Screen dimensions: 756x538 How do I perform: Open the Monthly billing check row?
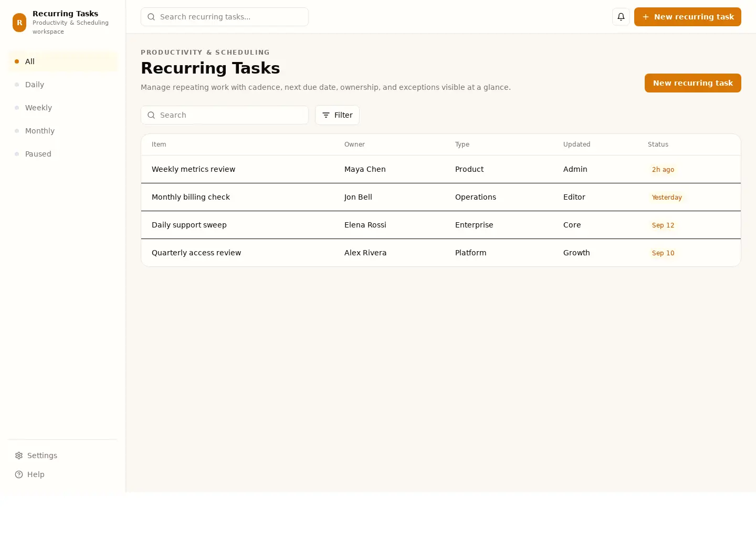pos(441,197)
